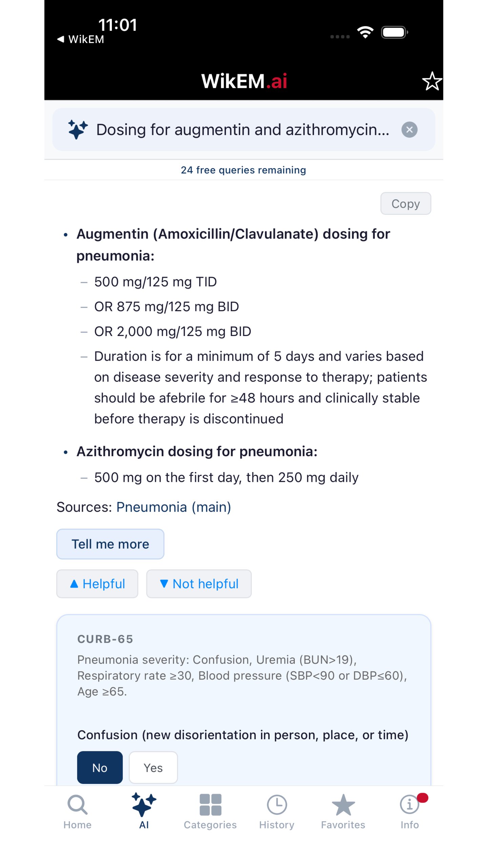Image resolution: width=488 pixels, height=868 pixels.
Task: Tap the favorite star icon in header
Action: (x=432, y=81)
